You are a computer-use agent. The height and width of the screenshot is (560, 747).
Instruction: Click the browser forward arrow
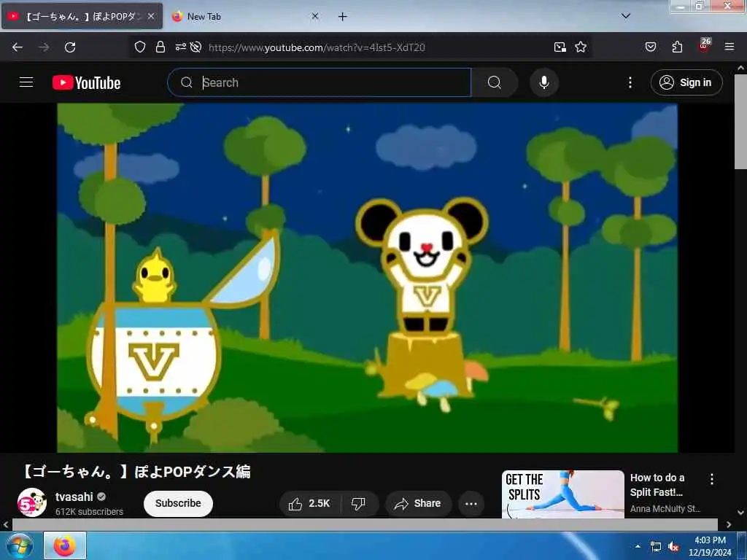click(x=44, y=47)
